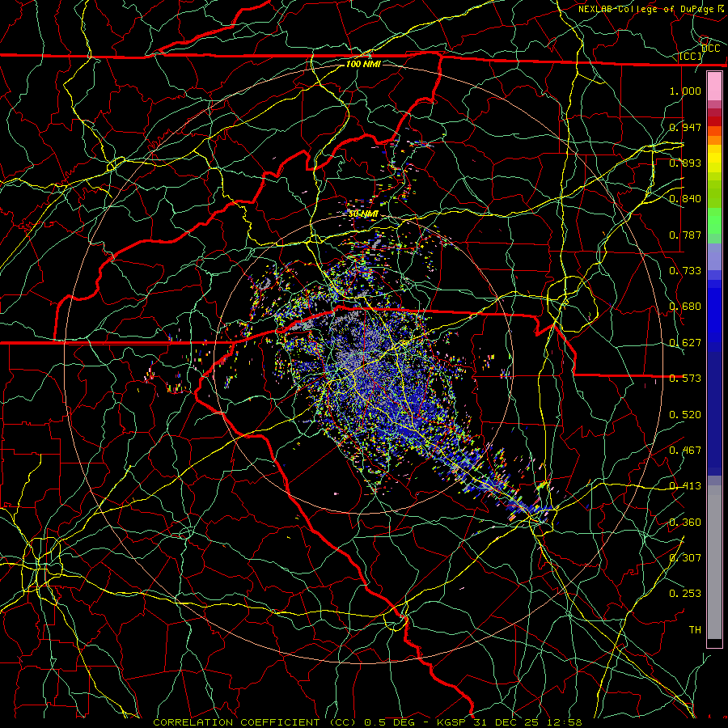
Task: Select the 0.840 scale value
Action: (x=685, y=199)
